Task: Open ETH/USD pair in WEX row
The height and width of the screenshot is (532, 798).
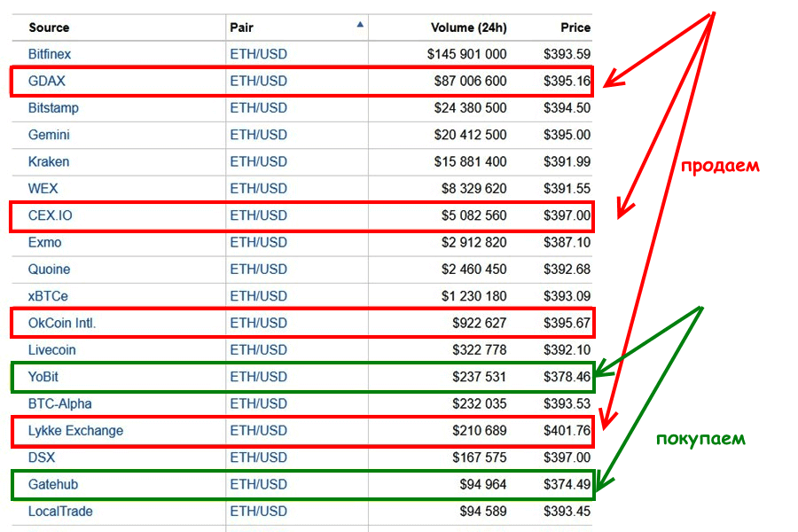Action: tap(258, 188)
